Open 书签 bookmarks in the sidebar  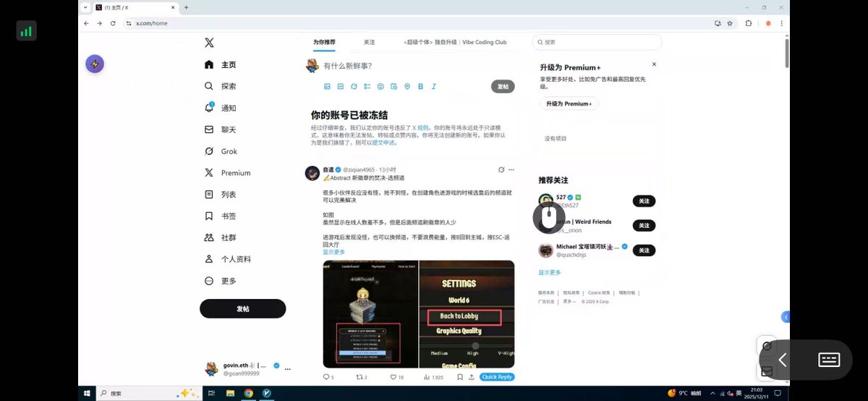pos(221,216)
